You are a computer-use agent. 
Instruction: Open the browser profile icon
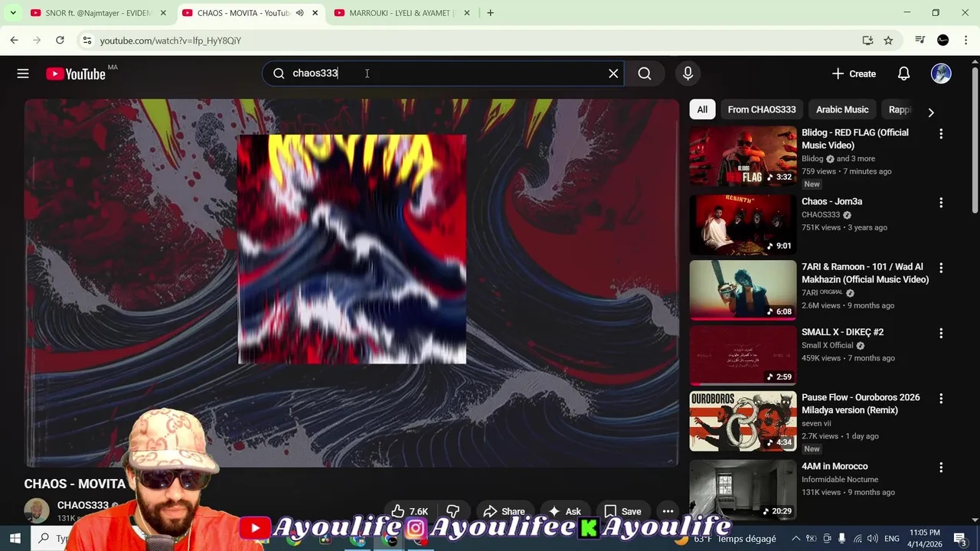tap(943, 40)
